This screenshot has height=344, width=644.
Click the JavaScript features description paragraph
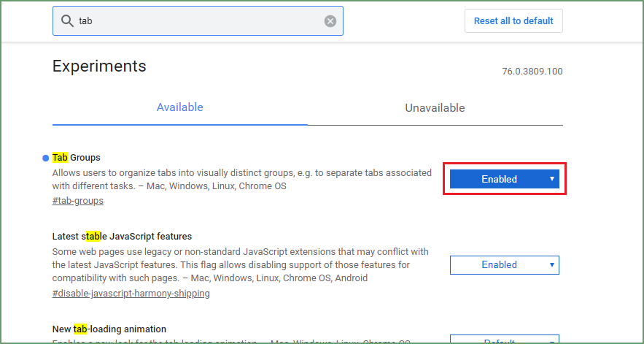pyautogui.click(x=241, y=264)
